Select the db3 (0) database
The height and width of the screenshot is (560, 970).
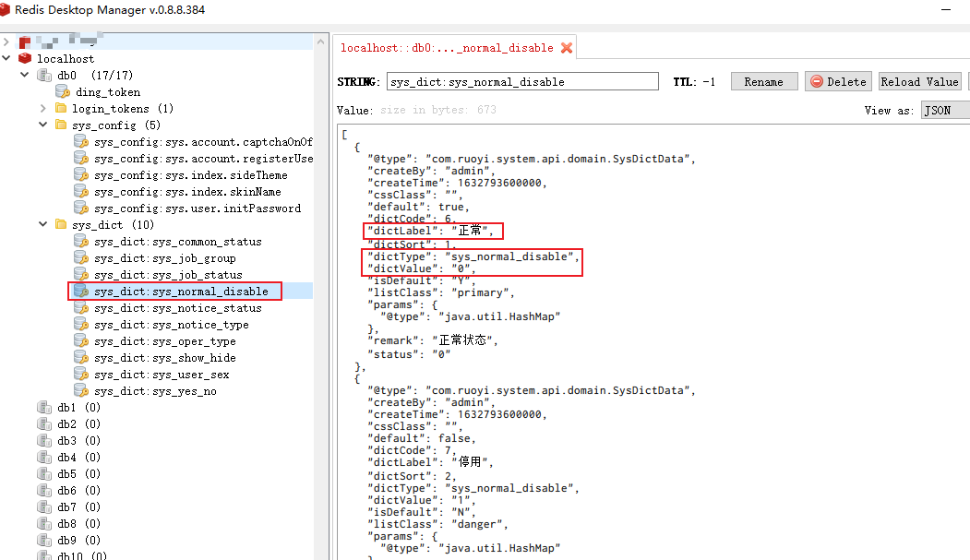coord(78,441)
